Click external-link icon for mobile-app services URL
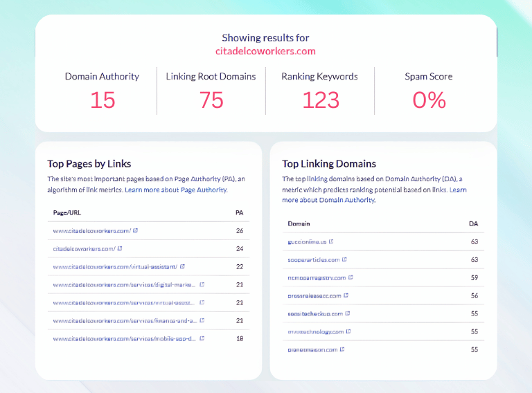The width and height of the screenshot is (532, 393). pyautogui.click(x=202, y=338)
